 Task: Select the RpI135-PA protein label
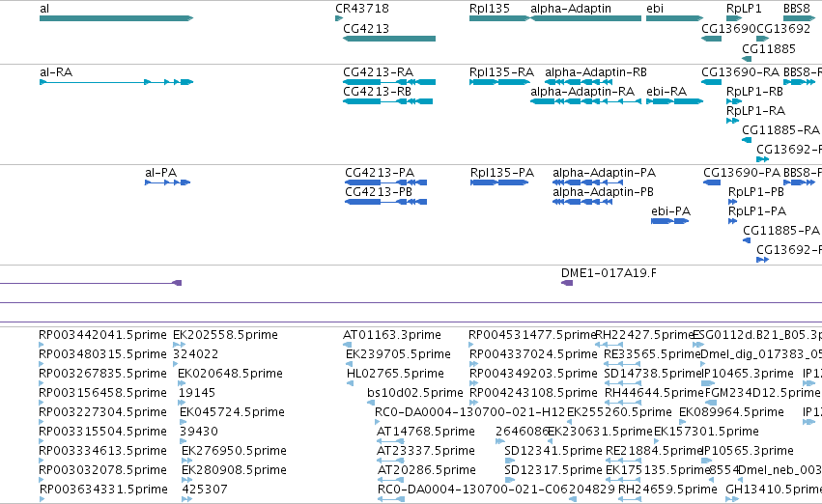[502, 173]
